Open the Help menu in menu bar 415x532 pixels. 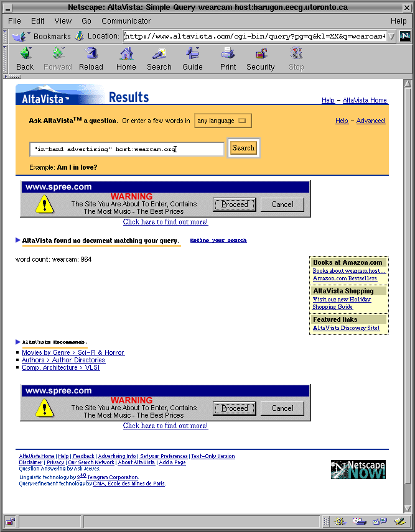[x=398, y=21]
